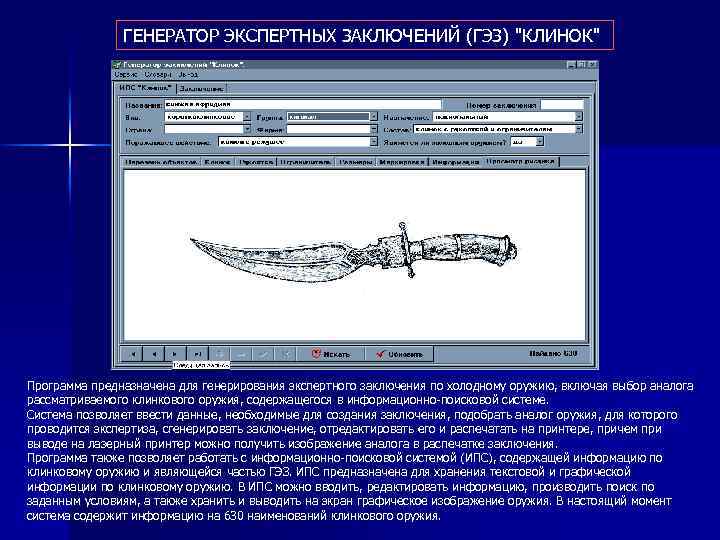Image resolution: width=720 pixels, height=540 pixels.
Task: Select the Просмотр рисунка tab
Action: [521, 161]
